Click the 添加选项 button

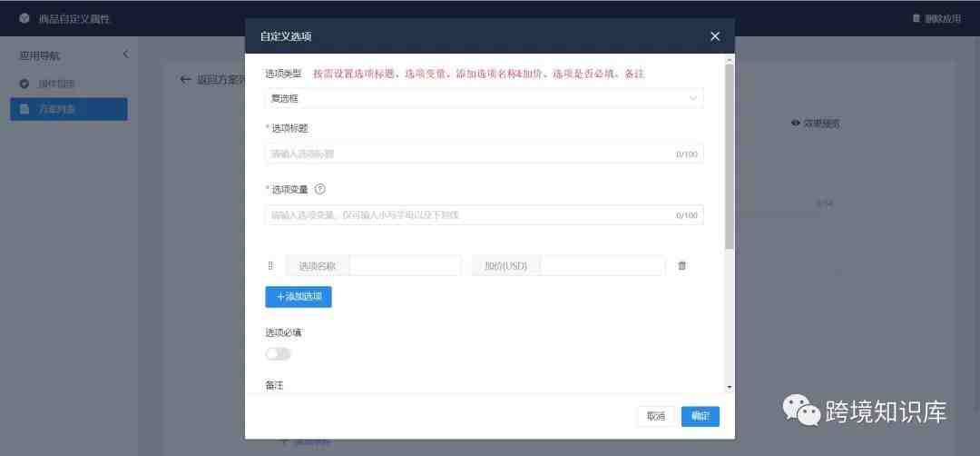[299, 297]
